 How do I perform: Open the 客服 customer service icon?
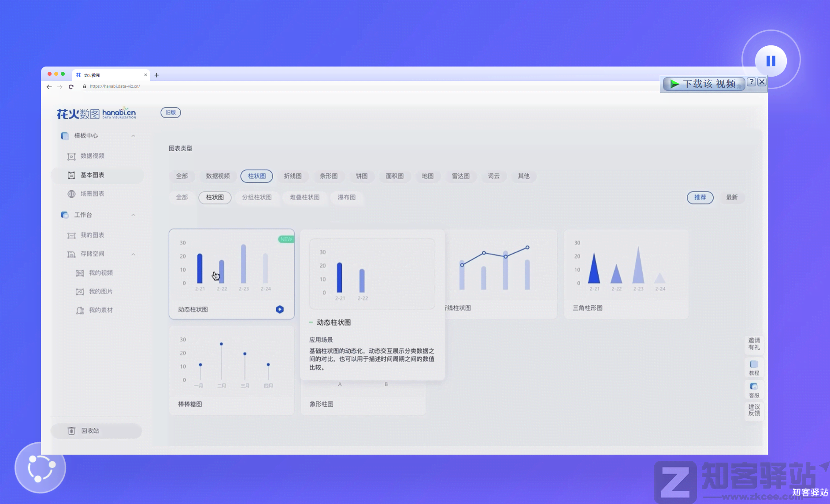pos(754,389)
